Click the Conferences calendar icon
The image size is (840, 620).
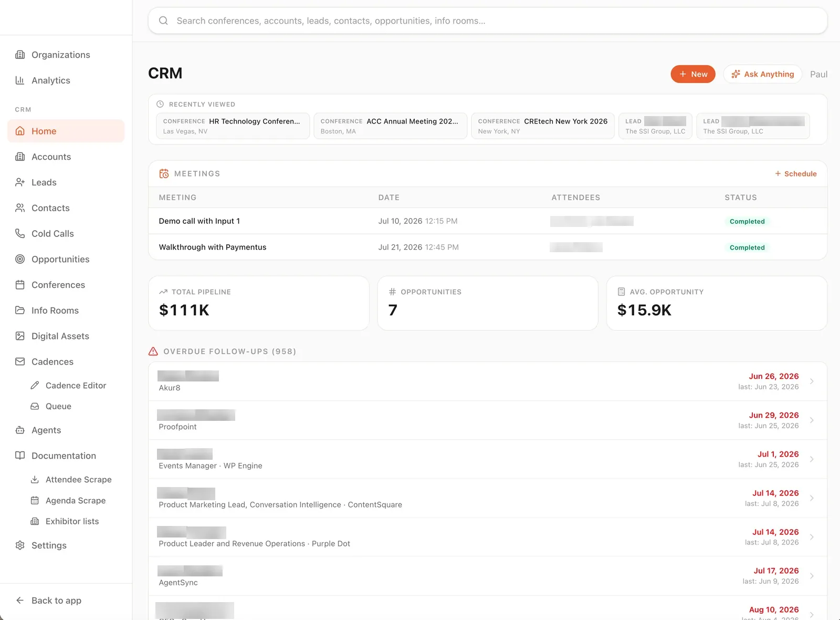(x=20, y=285)
